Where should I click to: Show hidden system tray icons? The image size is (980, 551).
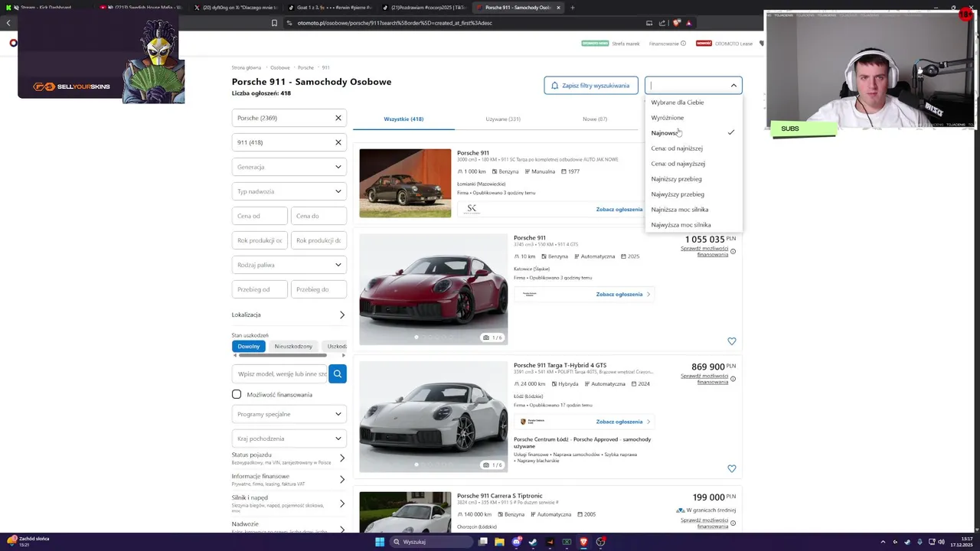(x=883, y=542)
